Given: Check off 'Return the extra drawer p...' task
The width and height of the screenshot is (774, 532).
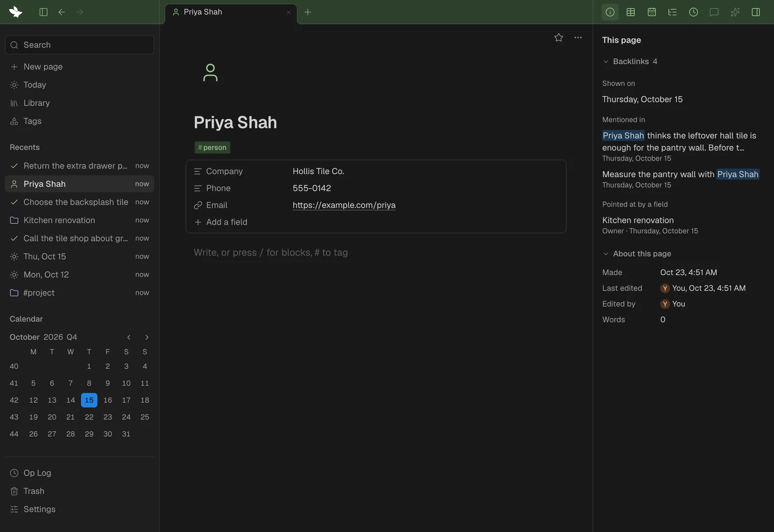Looking at the screenshot, I should [x=14, y=166].
